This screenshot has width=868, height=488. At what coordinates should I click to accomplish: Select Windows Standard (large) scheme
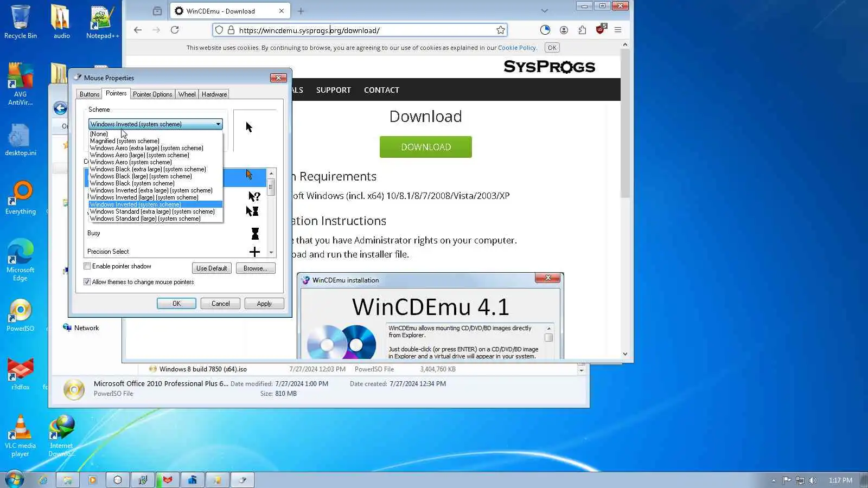(x=156, y=219)
